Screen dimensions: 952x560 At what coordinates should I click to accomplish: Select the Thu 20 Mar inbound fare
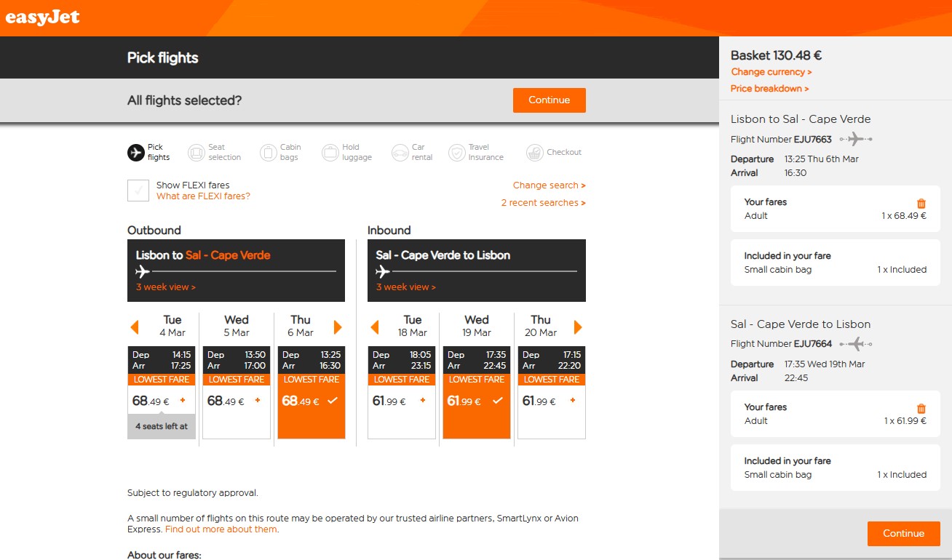[x=552, y=401]
